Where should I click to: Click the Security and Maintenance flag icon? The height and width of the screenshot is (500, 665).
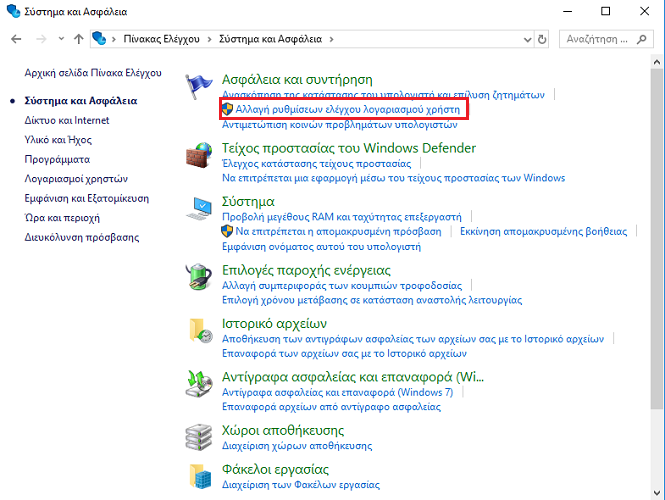[198, 86]
